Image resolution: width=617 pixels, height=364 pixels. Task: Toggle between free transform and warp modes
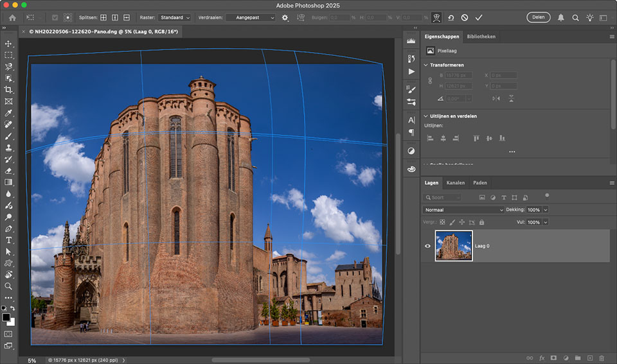tap(436, 17)
